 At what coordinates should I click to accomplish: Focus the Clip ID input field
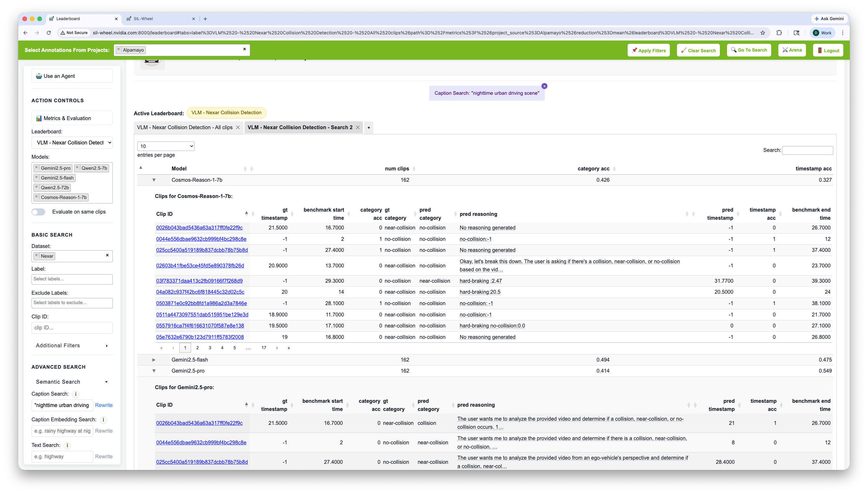(x=72, y=328)
